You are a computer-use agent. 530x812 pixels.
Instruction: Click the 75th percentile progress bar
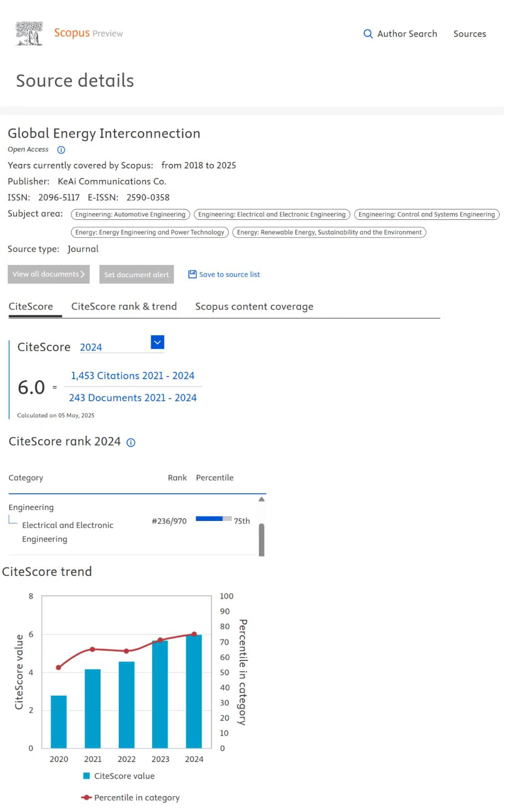(213, 519)
